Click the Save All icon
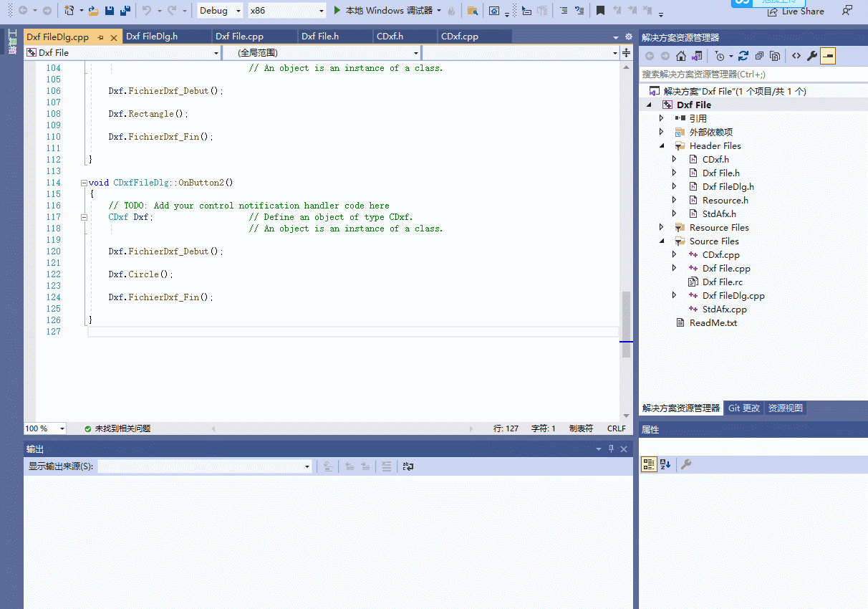868x609 pixels. pyautogui.click(x=125, y=11)
